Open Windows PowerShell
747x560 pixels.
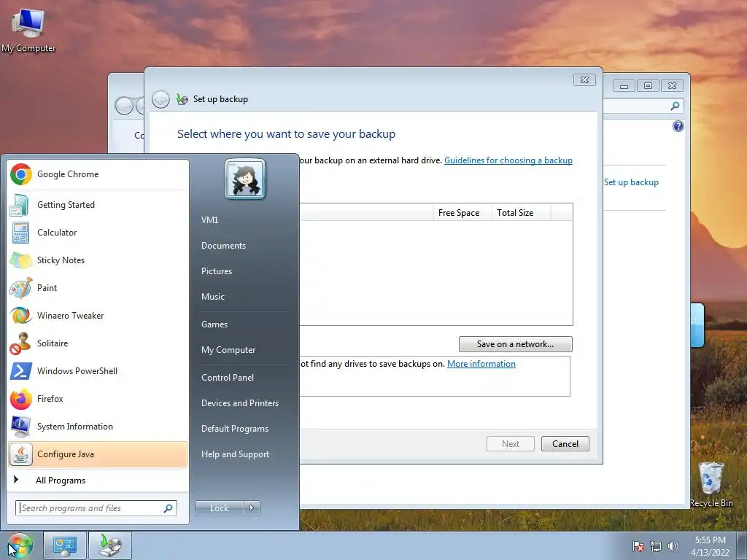click(98, 371)
